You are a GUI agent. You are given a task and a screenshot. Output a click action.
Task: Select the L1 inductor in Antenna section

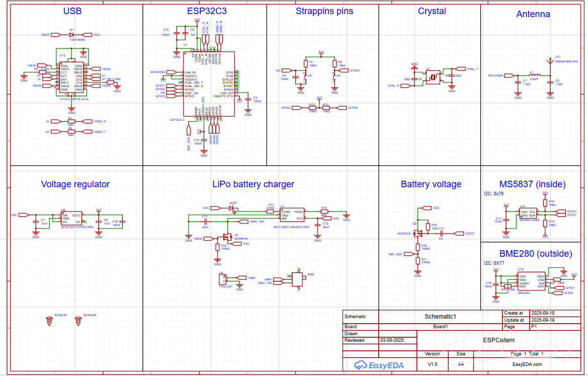tap(534, 76)
